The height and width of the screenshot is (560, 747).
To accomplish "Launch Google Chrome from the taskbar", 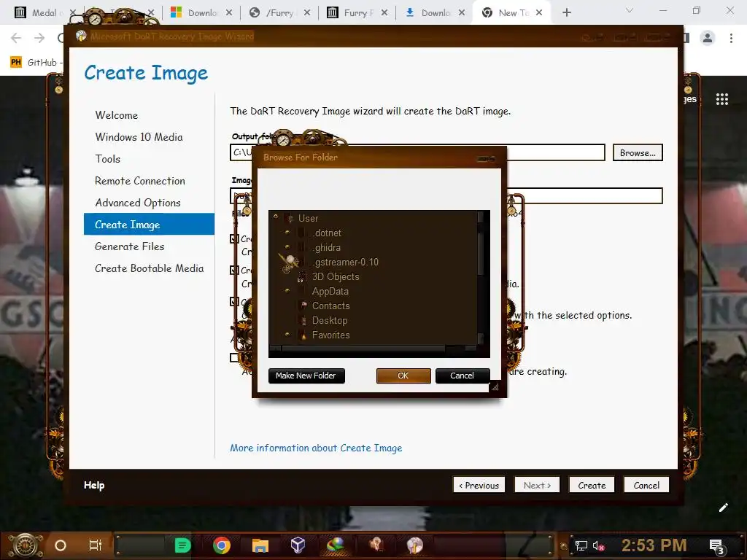I will (222, 545).
